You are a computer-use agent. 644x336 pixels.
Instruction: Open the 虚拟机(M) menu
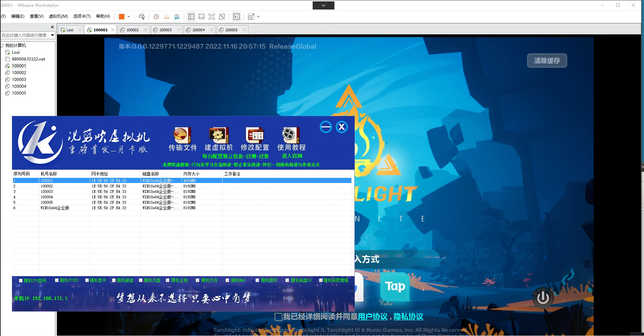(58, 16)
